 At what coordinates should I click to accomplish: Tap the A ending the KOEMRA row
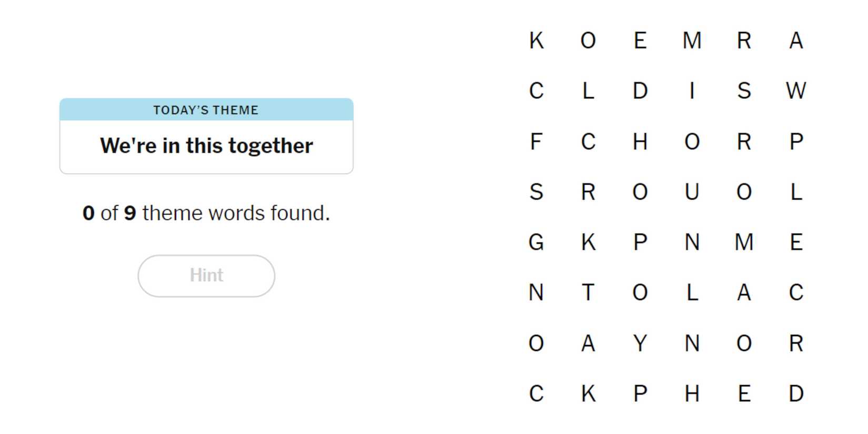click(795, 41)
